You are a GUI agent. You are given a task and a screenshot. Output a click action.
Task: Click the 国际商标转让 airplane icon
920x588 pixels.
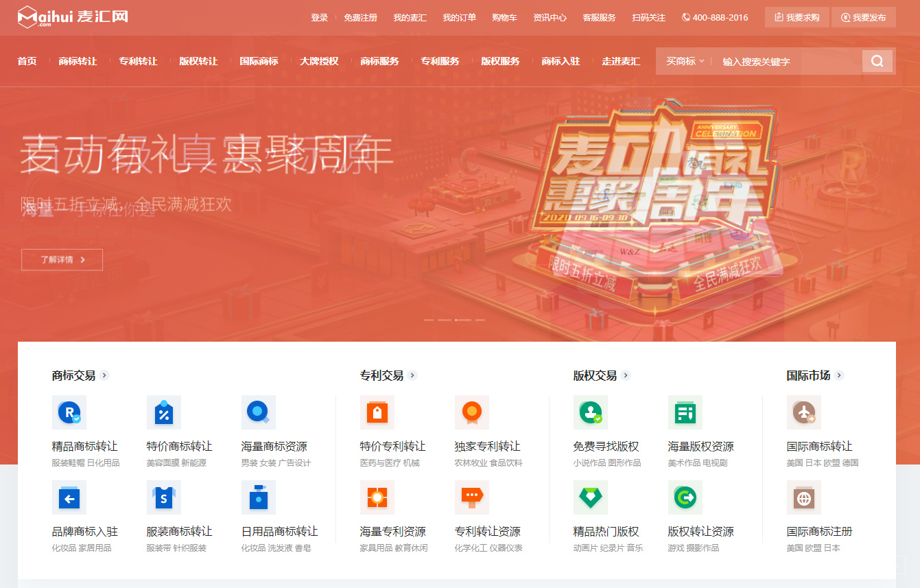coord(803,412)
